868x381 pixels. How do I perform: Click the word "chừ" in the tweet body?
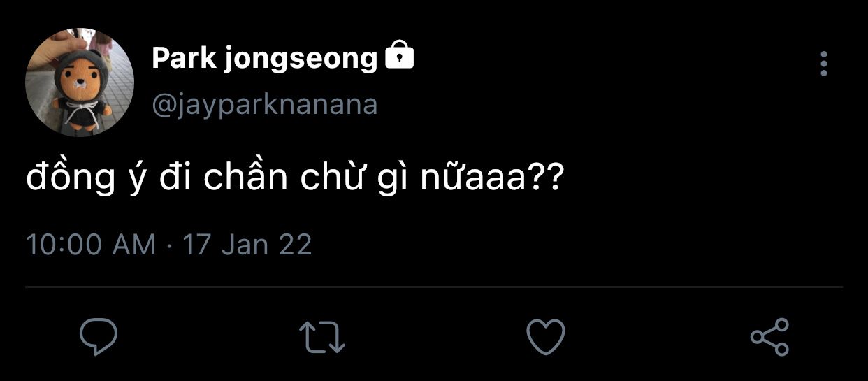325,179
